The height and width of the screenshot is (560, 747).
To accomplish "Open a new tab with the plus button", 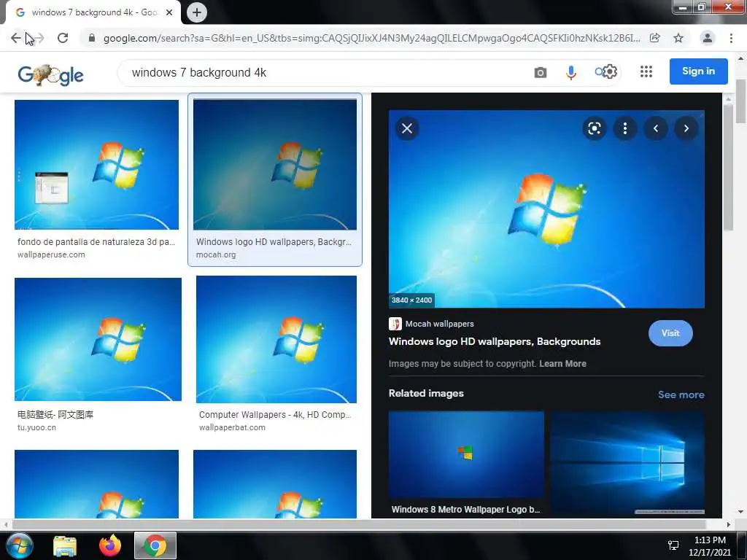I will click(x=196, y=12).
